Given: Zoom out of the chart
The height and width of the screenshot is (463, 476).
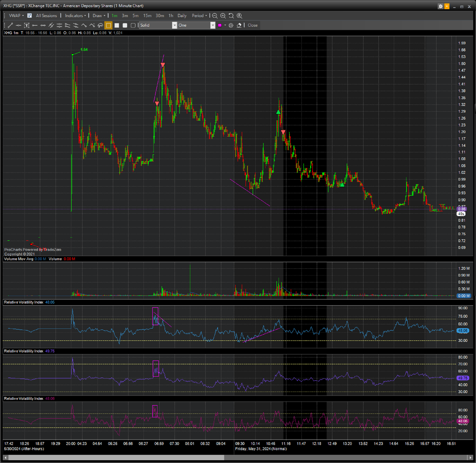Looking at the screenshot, I should click(x=215, y=15).
